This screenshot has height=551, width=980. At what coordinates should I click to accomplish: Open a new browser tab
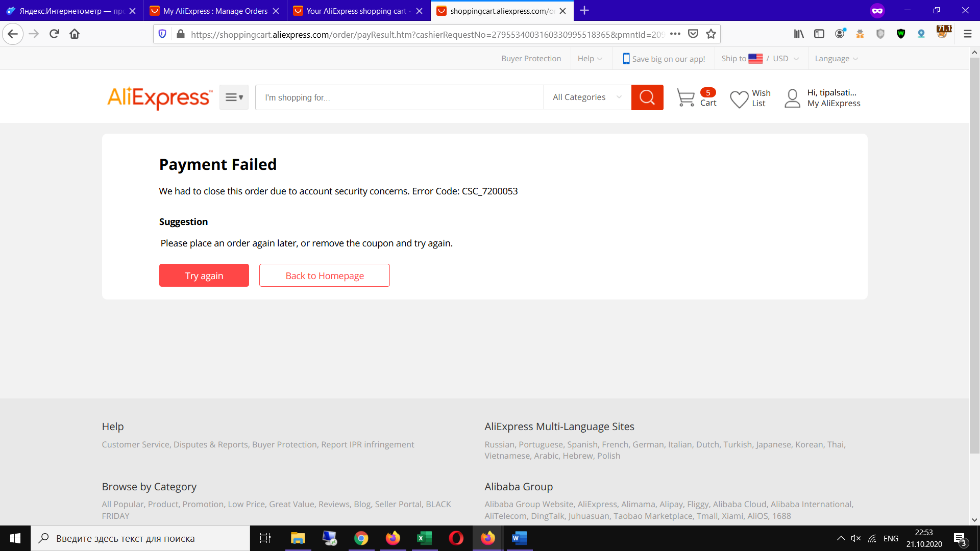pyautogui.click(x=584, y=11)
